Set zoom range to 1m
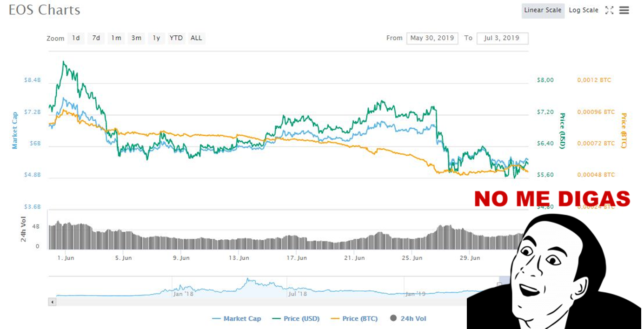This screenshot has width=644, height=329. click(x=116, y=38)
